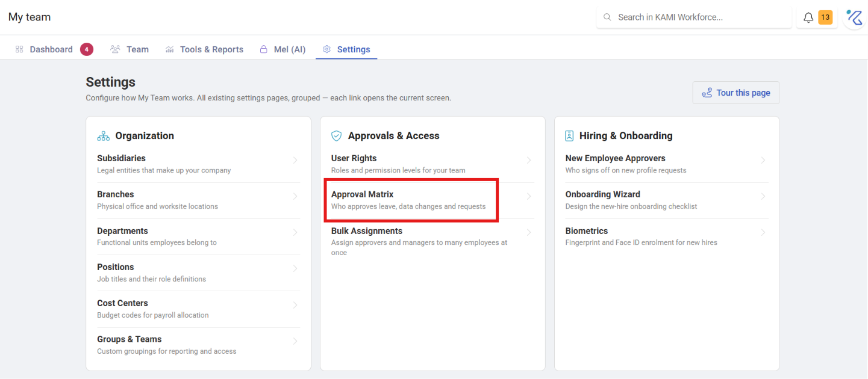Click the chevron beside Groups & Teams
Image resolution: width=868 pixels, height=379 pixels.
pyautogui.click(x=295, y=341)
